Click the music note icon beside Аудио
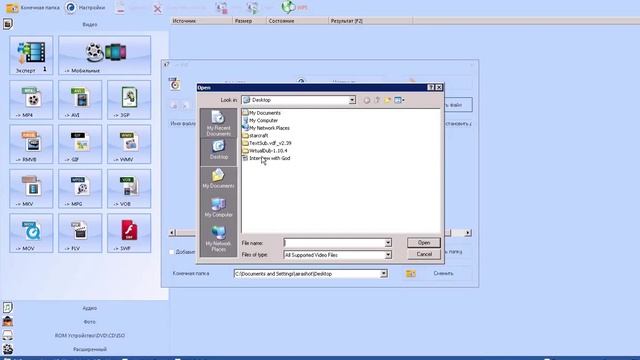 [8, 307]
